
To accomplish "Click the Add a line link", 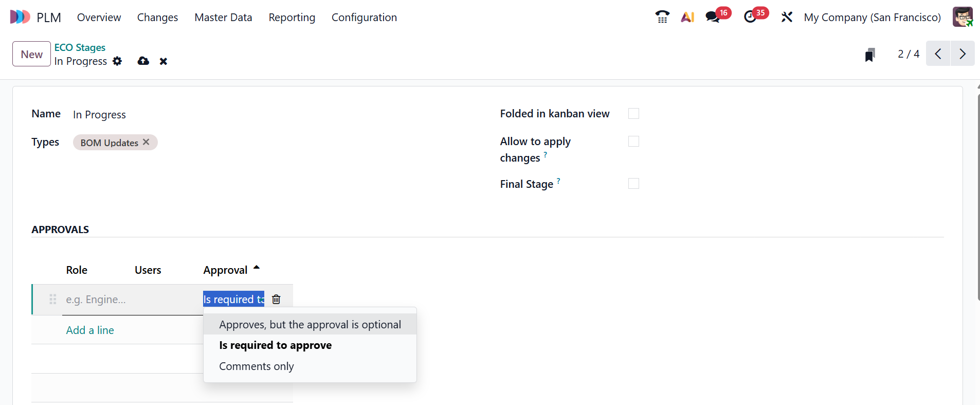I will (x=90, y=330).
